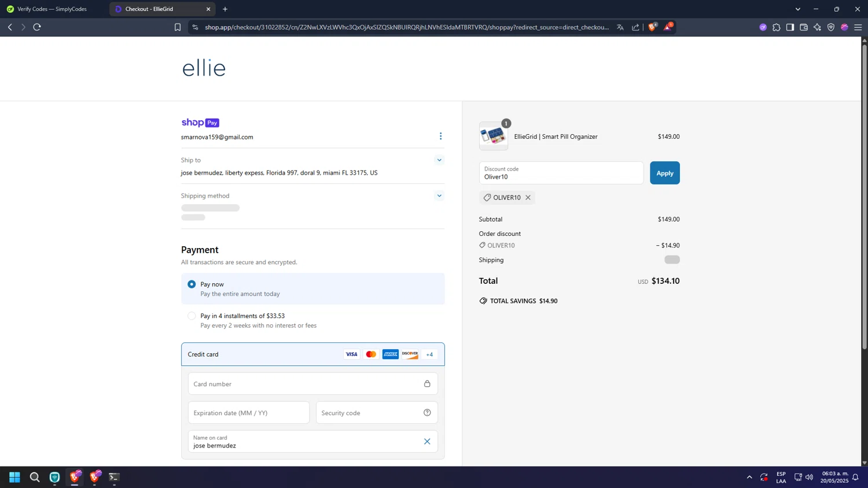Apply the discount code

664,173
